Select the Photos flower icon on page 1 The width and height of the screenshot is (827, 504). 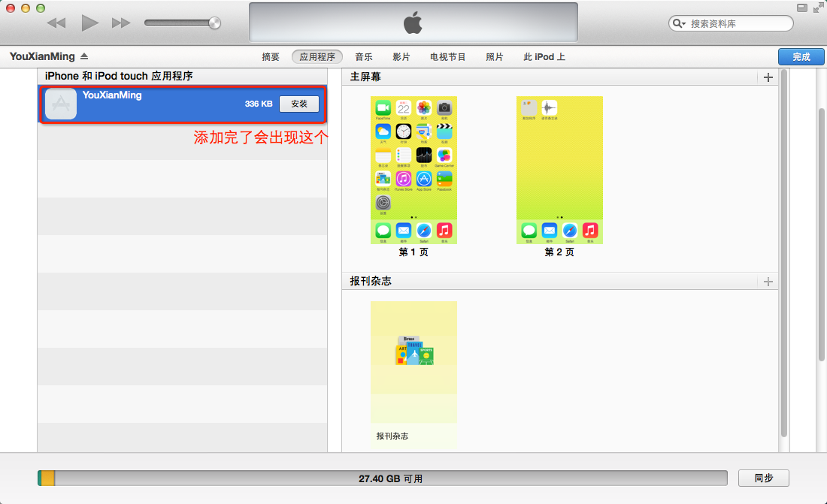pos(423,108)
